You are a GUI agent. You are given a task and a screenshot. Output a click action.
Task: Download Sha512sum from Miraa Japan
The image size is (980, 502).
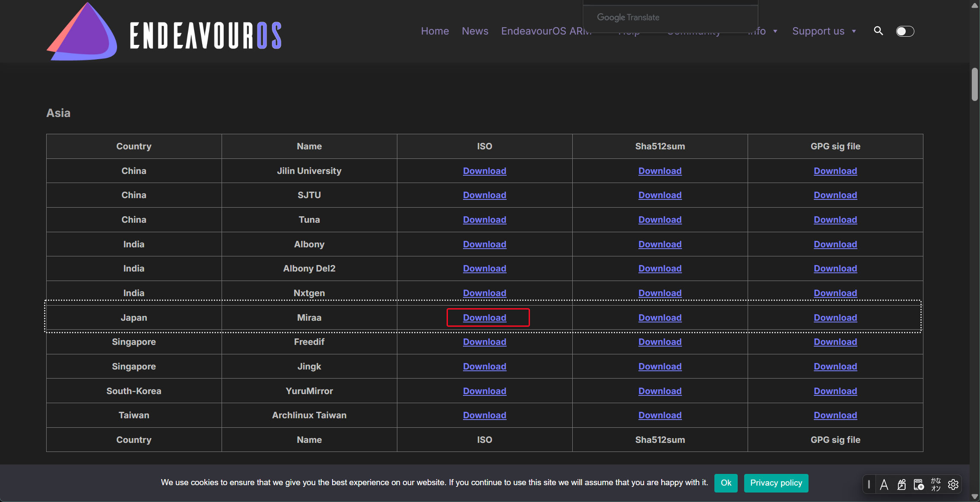coord(660,318)
